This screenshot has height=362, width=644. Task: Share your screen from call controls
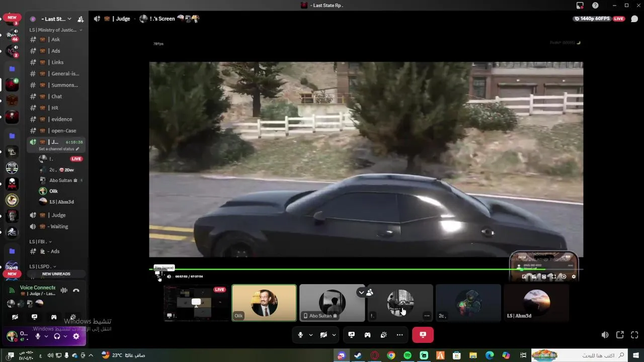352,335
